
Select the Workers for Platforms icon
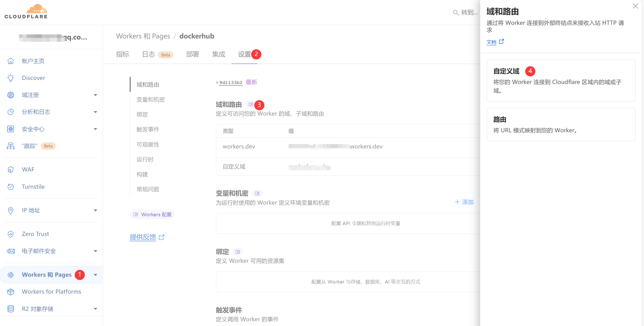pos(10,292)
